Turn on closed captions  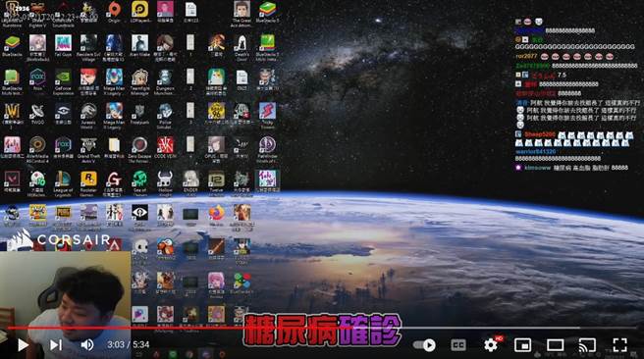point(458,345)
